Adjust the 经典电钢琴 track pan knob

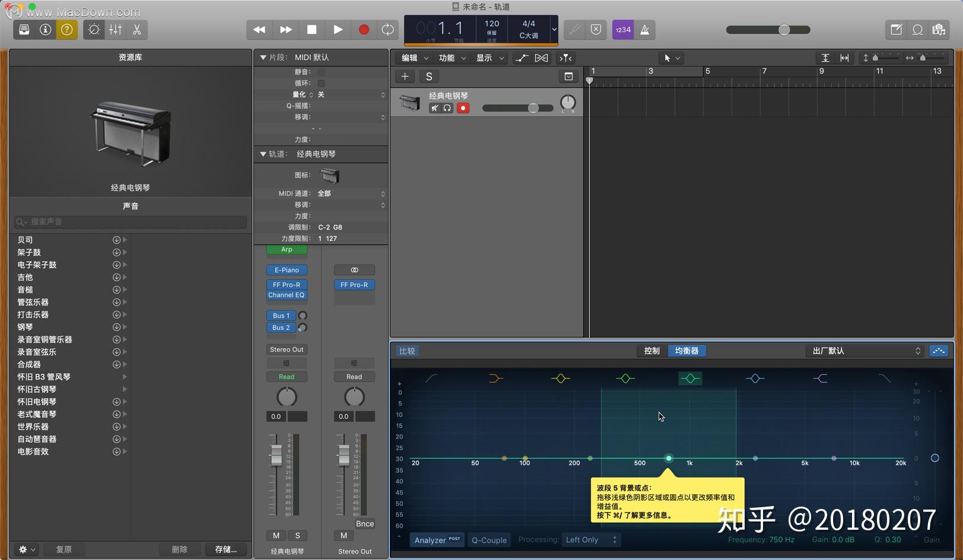[x=568, y=103]
